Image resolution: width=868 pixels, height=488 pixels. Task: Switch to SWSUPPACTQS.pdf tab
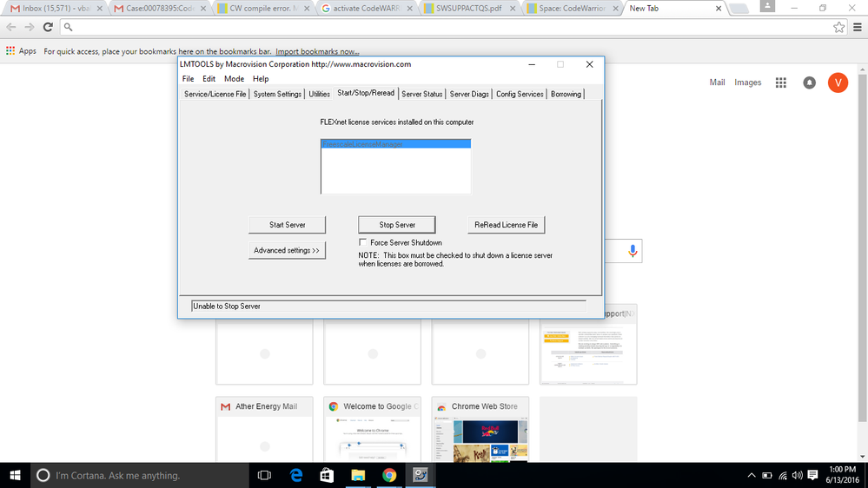pyautogui.click(x=471, y=9)
